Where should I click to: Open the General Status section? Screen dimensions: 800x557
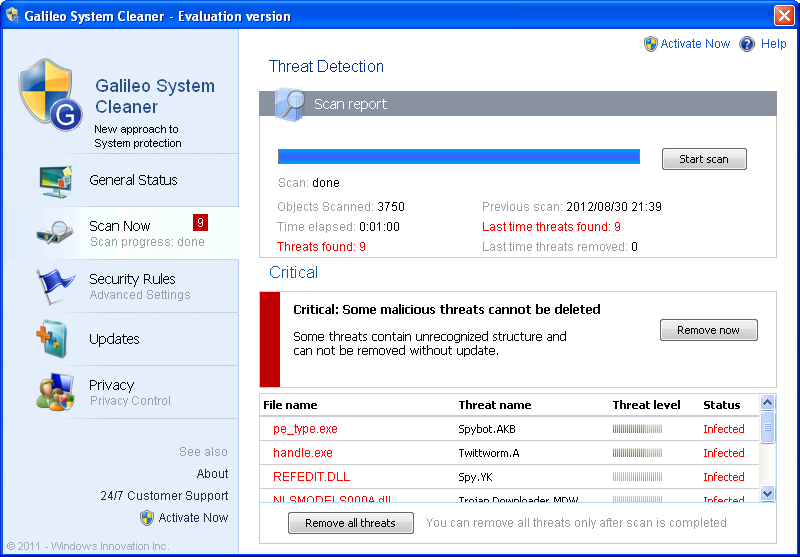click(x=121, y=180)
